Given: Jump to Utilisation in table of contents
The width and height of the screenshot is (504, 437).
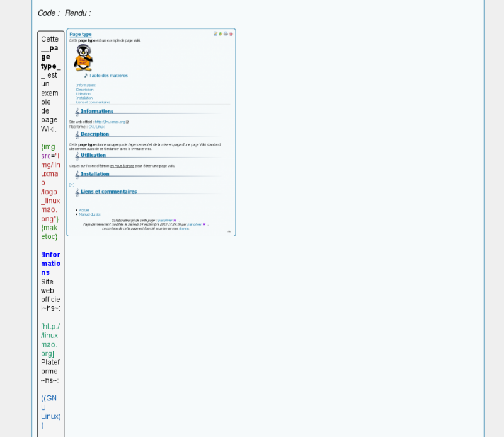Looking at the screenshot, I should tap(83, 93).
